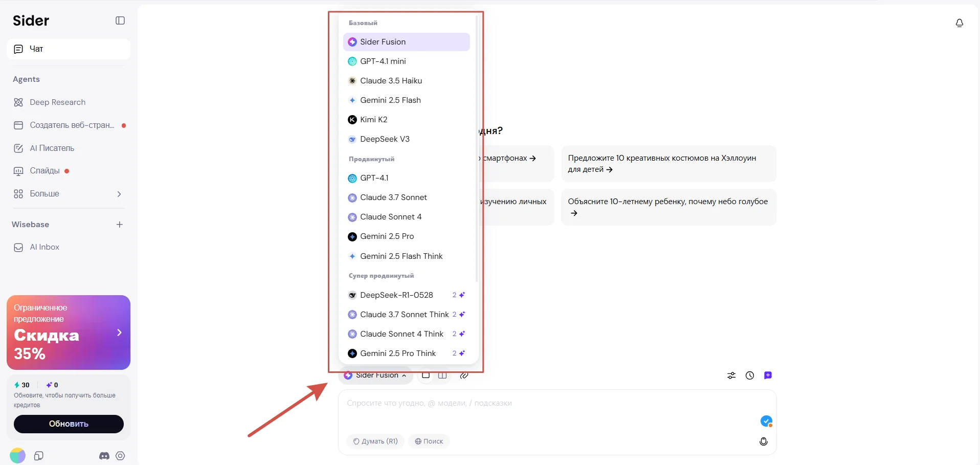Open the 35% discount offer banner
Screen dimensions: 980x465
pos(69,333)
